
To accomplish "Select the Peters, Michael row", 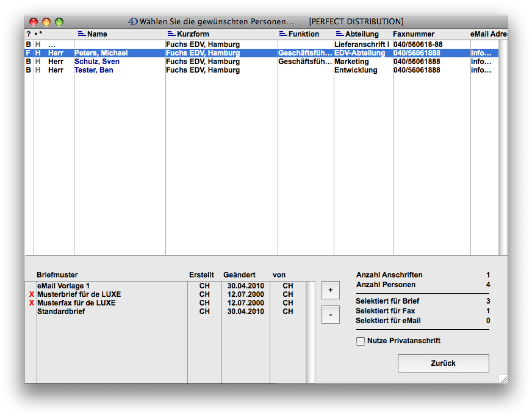I will click(x=101, y=53).
